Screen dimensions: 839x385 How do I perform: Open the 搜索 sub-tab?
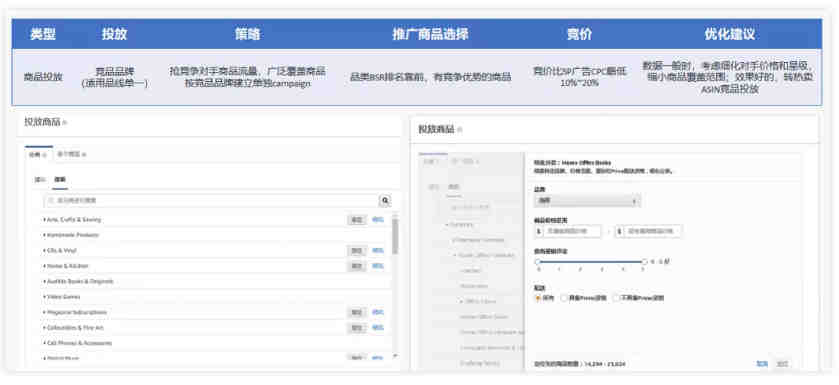point(59,180)
